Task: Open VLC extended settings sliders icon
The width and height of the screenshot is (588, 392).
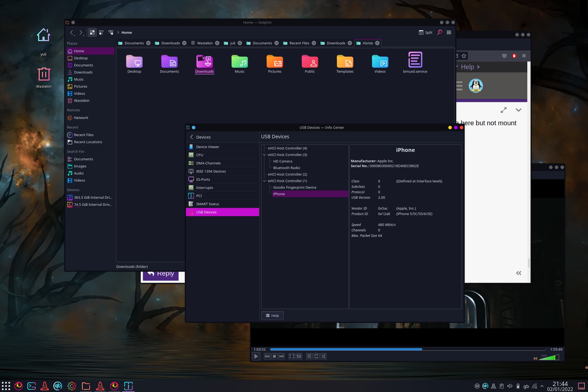Action: coord(299,356)
